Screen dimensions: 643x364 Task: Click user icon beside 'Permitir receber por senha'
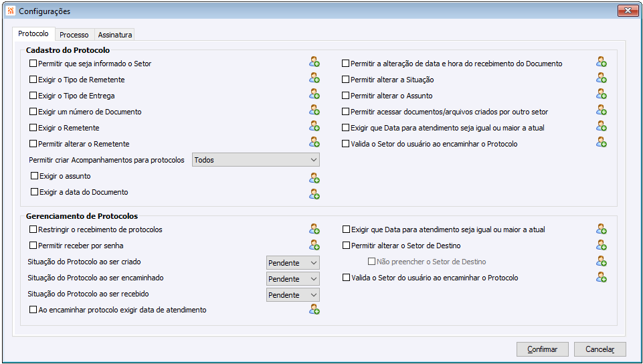(314, 246)
